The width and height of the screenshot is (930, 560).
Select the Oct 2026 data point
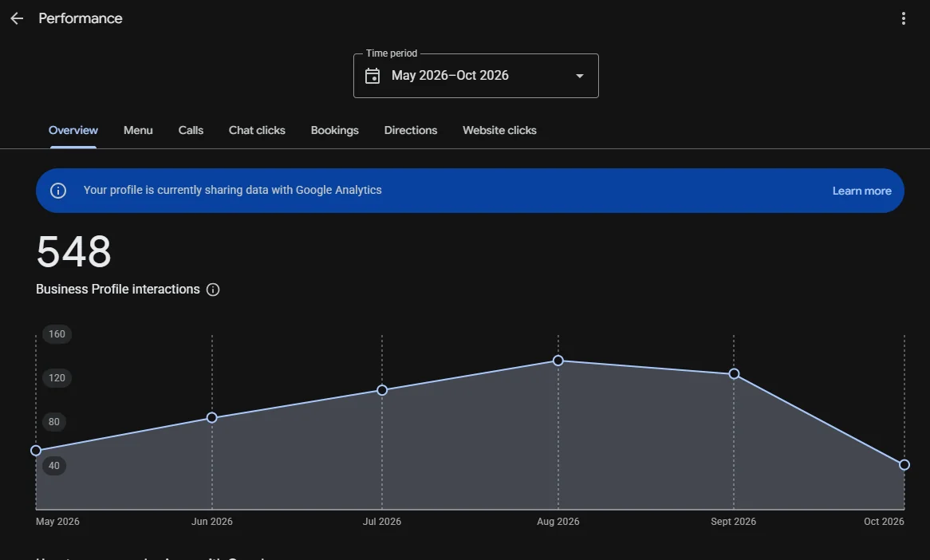click(904, 464)
